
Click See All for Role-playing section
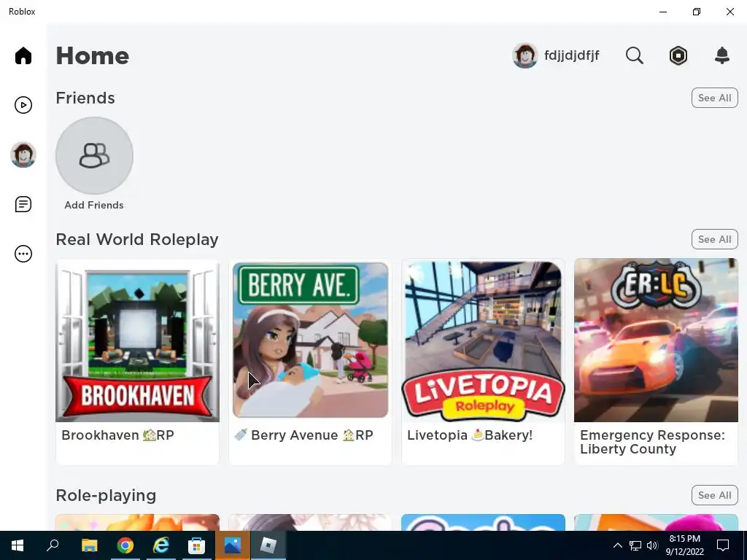(x=715, y=495)
